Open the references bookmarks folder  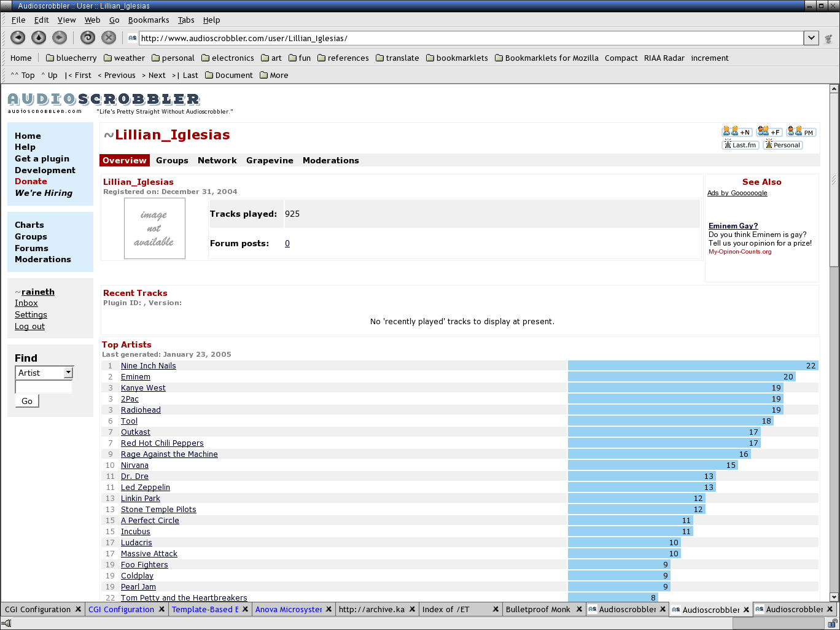click(343, 58)
